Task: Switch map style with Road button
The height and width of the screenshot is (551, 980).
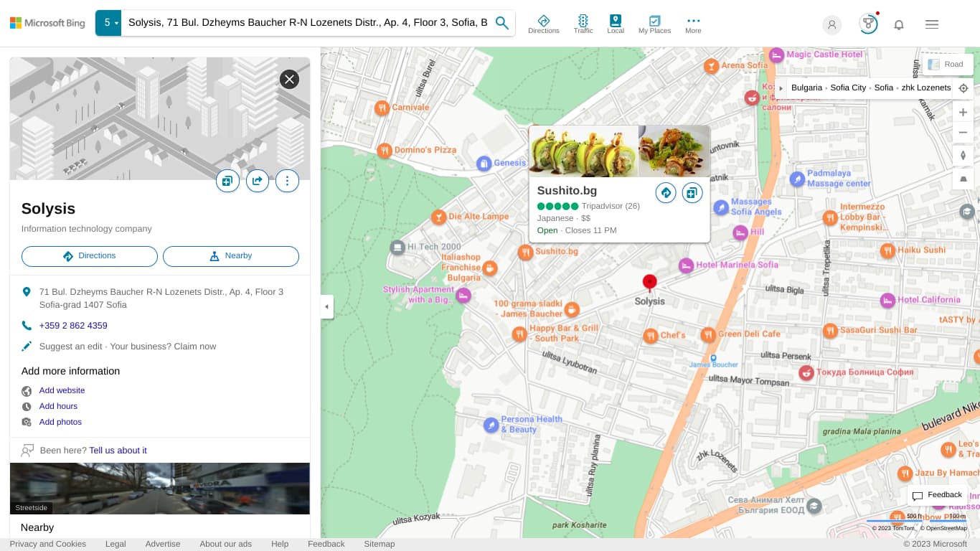Action: [x=947, y=65]
